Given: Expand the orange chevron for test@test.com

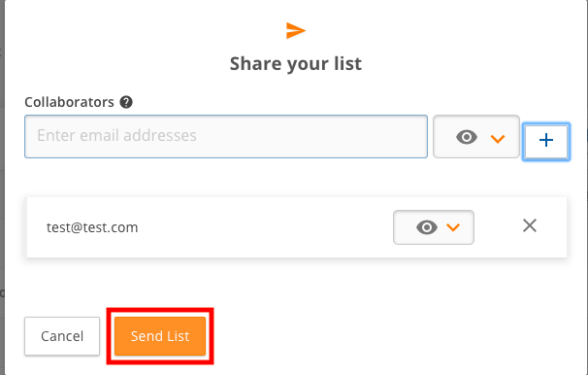Looking at the screenshot, I should click(453, 227).
